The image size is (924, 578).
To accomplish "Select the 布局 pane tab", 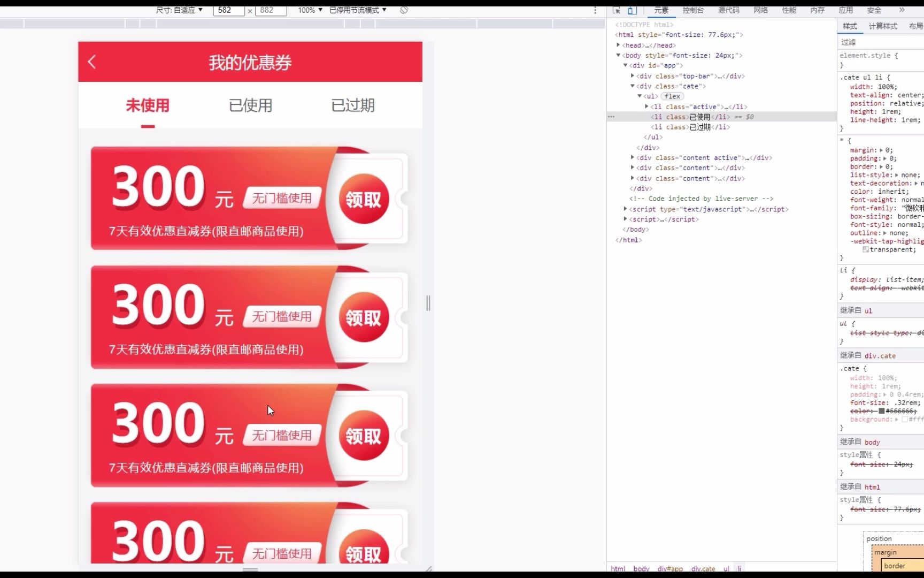I will [x=915, y=26].
